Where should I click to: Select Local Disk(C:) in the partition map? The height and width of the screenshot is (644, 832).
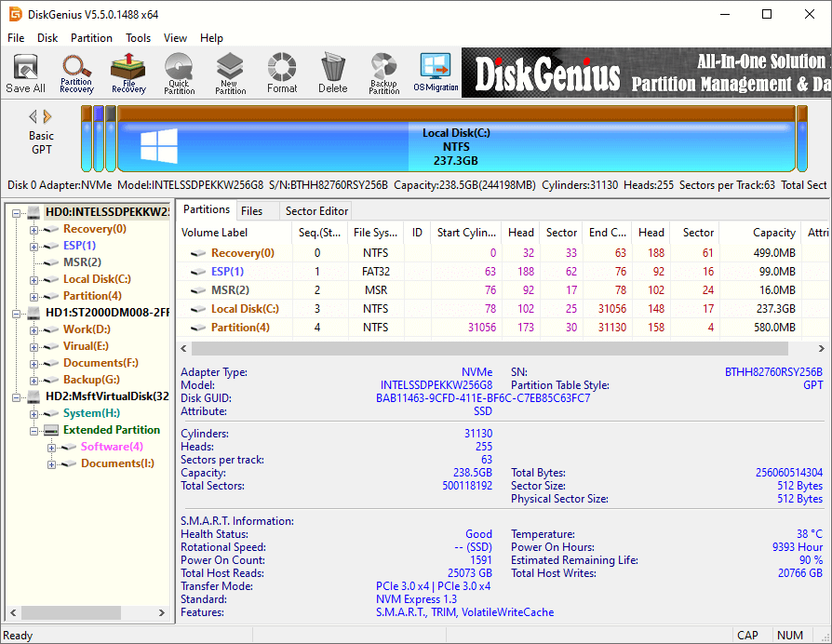[x=455, y=142]
